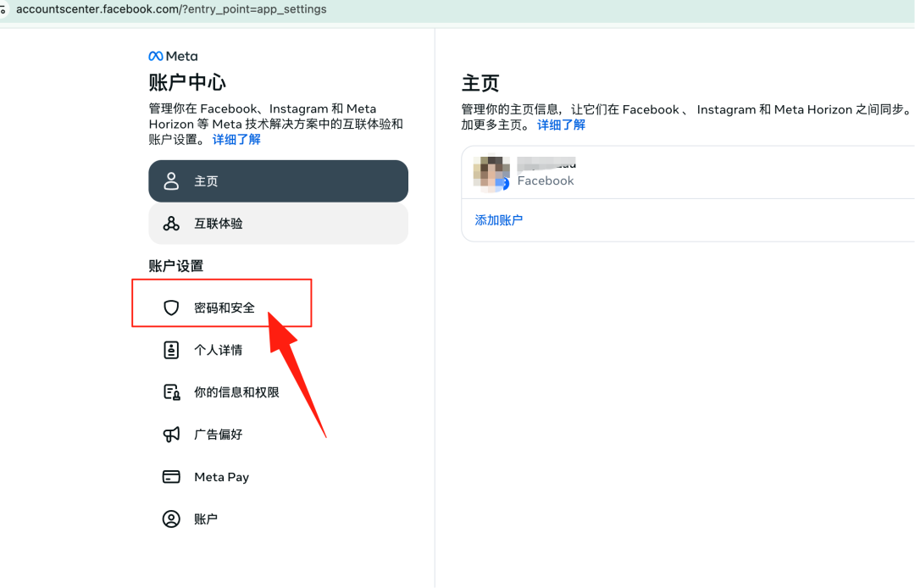Click 添加账户 to add an account

coord(498,219)
